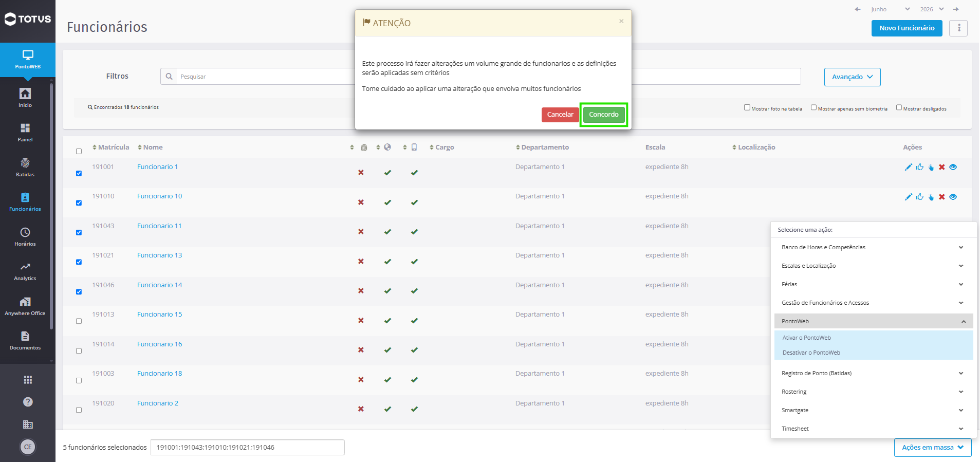Open Analytics in the sidebar
Viewport: 980px width, 462px height.
point(25,271)
